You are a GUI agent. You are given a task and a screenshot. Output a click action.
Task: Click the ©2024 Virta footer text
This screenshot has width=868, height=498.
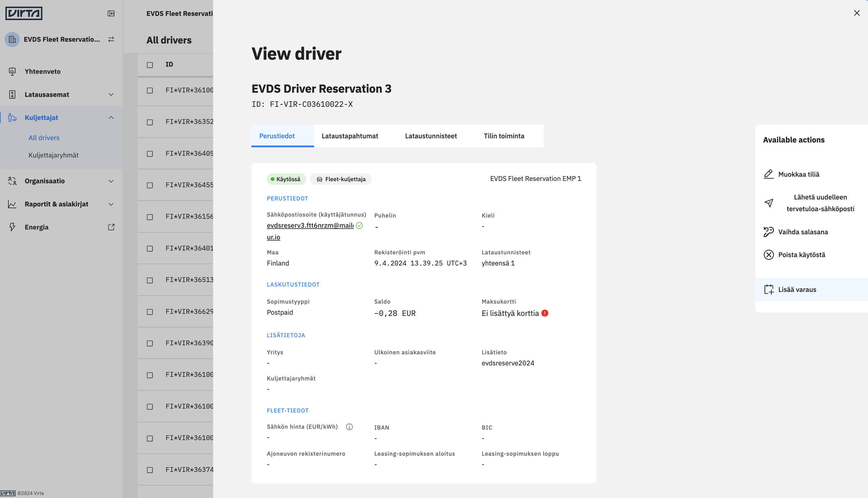click(x=31, y=493)
